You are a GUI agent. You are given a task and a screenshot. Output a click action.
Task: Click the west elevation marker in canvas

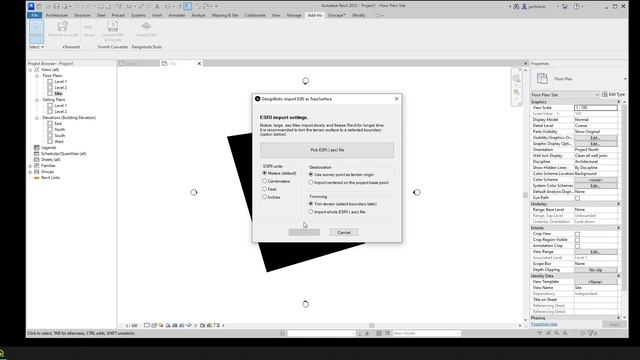(x=193, y=192)
